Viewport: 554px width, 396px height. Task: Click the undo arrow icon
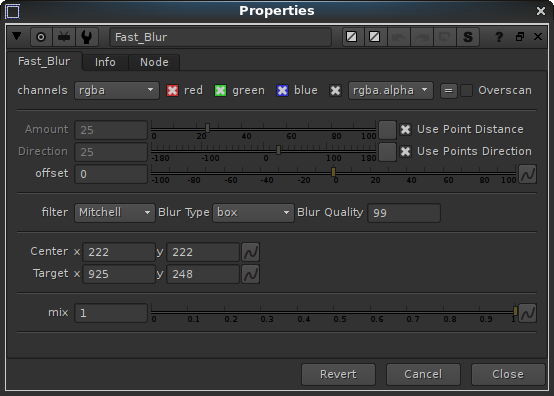coord(399,37)
